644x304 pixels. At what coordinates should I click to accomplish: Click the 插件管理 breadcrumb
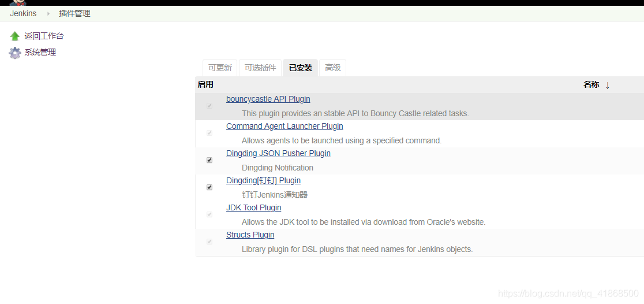[x=74, y=13]
